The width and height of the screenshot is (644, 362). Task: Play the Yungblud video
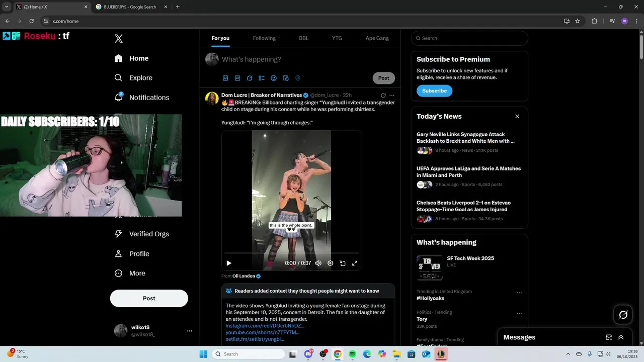point(229,263)
